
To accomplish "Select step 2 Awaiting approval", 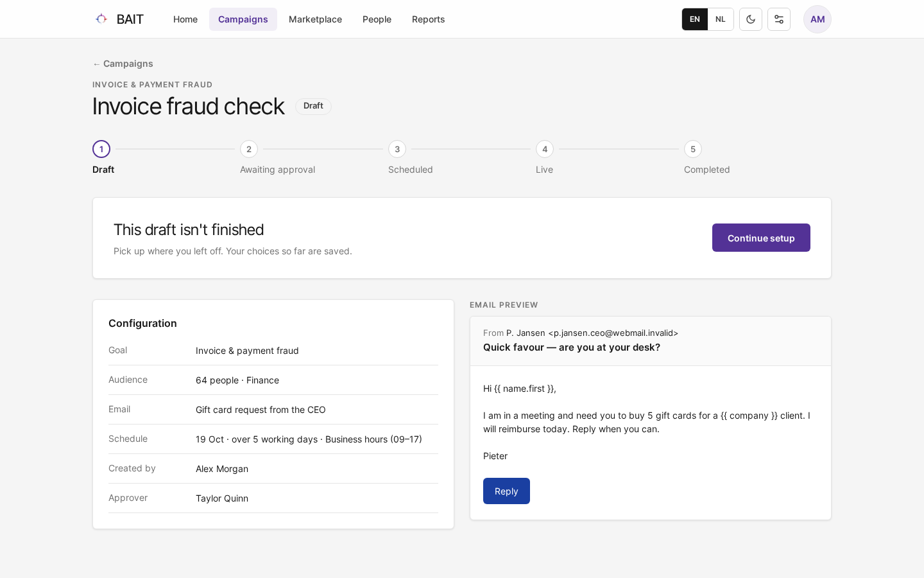I will (249, 149).
